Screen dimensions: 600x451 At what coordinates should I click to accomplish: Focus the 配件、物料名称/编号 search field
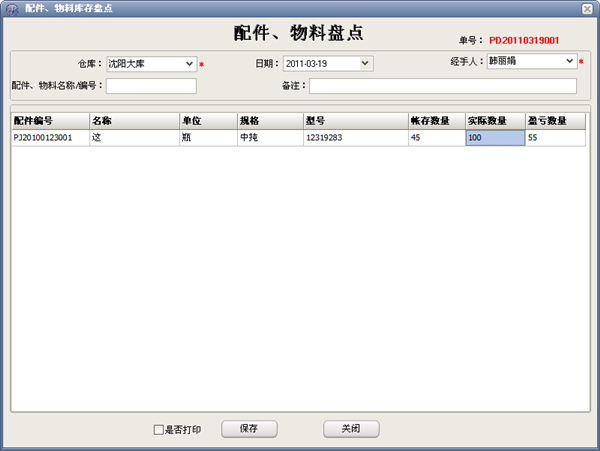151,86
